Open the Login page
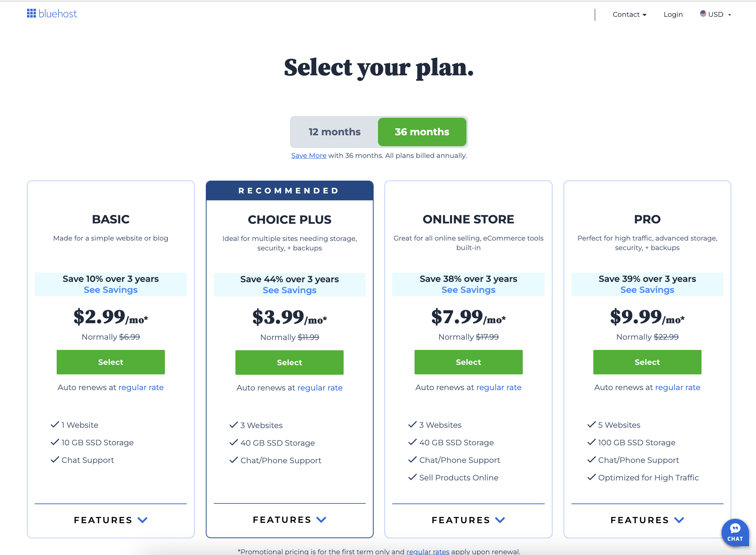Viewport: 756px width, 555px height. click(x=673, y=14)
